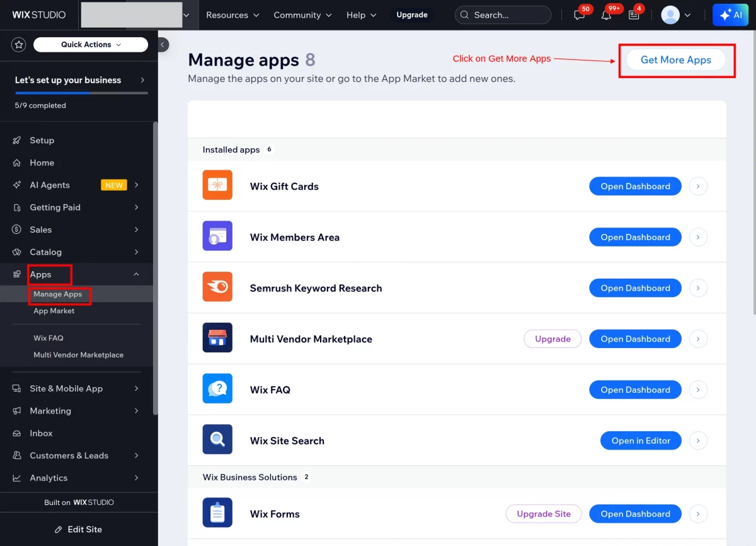
Task: Open Dashboard for Semrush Keyword Research
Action: pos(635,288)
